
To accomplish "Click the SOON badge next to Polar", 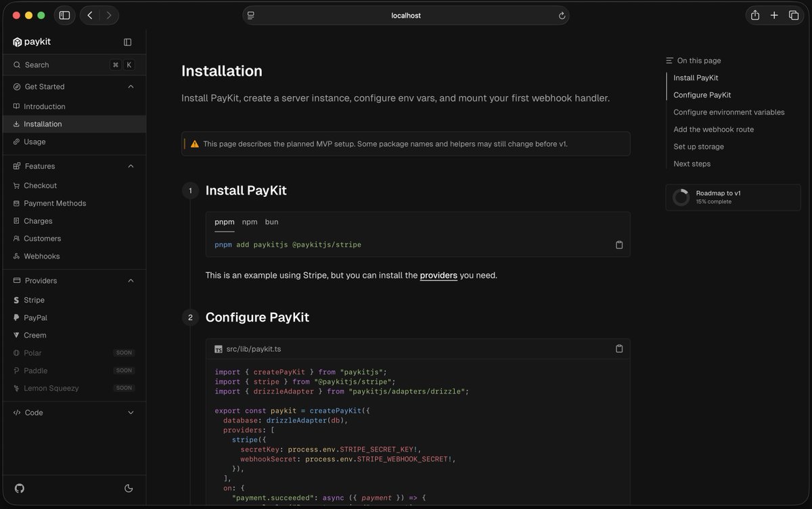I will point(124,353).
